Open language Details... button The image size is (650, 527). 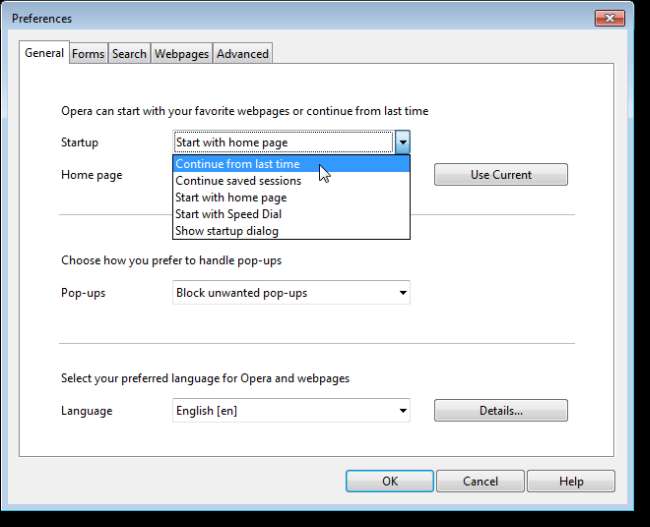click(x=500, y=410)
